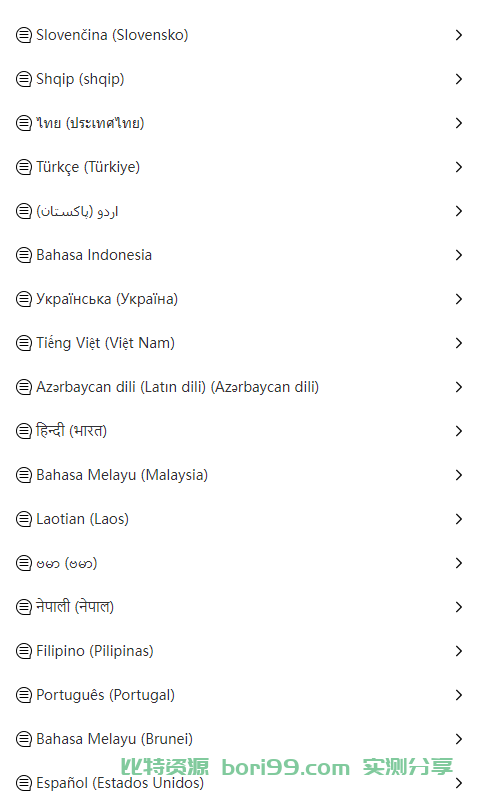483x805 pixels.
Task: Click the icon beside Türkçe (Türkiye)
Action: coord(24,167)
